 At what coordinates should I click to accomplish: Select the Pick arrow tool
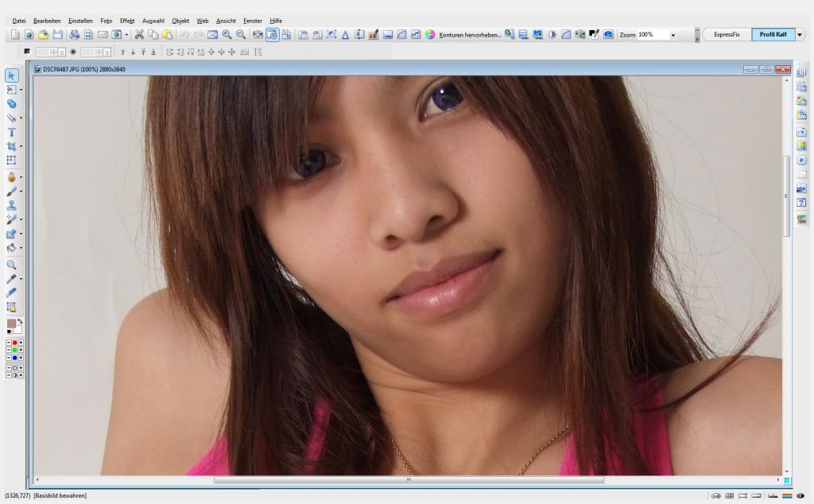pos(11,76)
